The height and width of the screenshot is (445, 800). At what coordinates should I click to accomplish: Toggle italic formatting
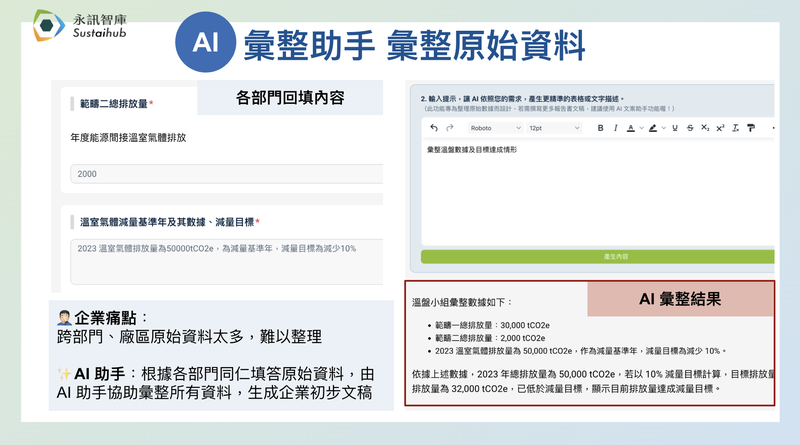[x=616, y=128]
